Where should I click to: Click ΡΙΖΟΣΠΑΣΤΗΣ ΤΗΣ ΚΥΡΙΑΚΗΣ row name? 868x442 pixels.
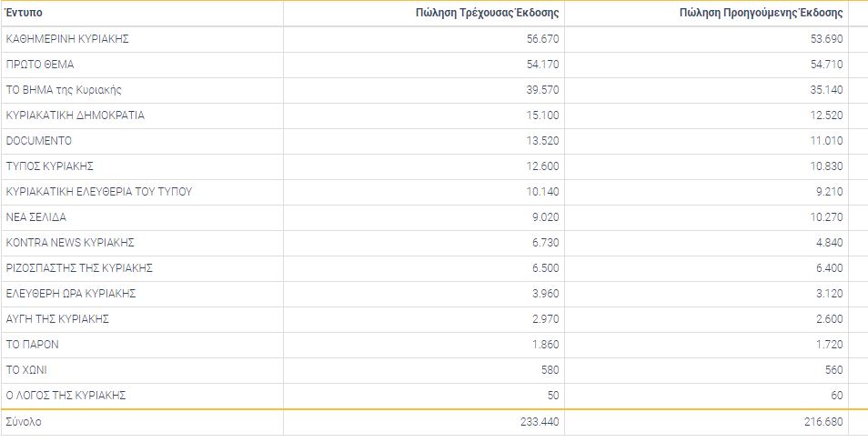coord(78,268)
